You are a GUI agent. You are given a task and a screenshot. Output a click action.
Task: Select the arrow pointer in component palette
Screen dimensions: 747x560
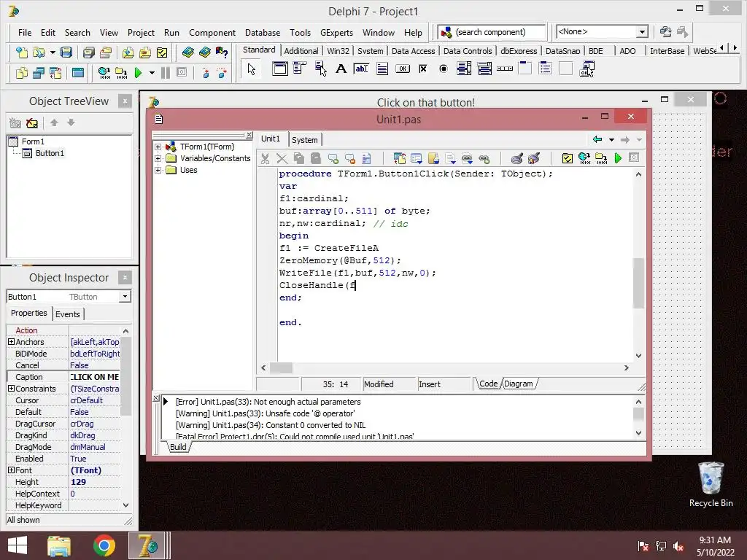click(x=252, y=69)
